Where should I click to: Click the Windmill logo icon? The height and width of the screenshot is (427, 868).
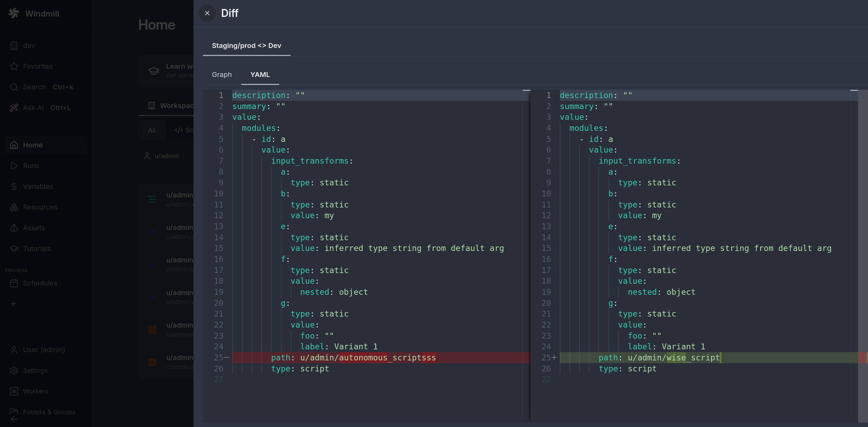[x=14, y=13]
